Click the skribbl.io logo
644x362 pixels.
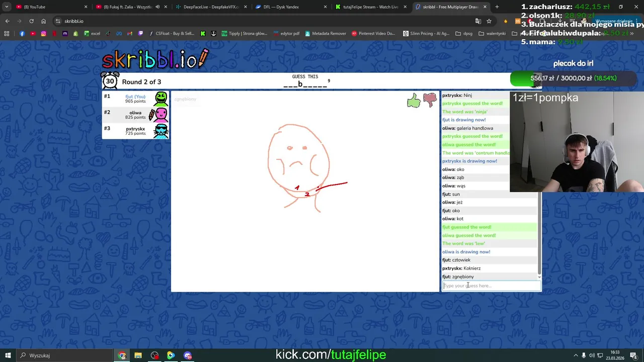click(x=155, y=59)
